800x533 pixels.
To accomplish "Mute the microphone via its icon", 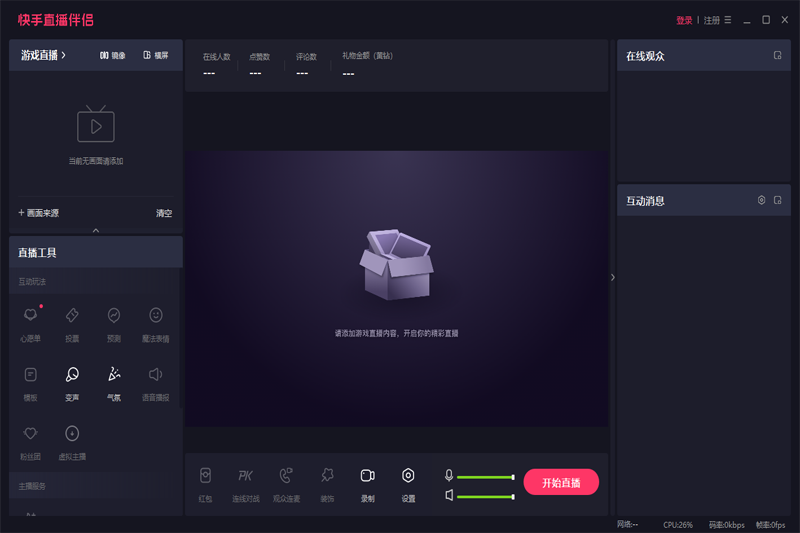I will pyautogui.click(x=449, y=476).
